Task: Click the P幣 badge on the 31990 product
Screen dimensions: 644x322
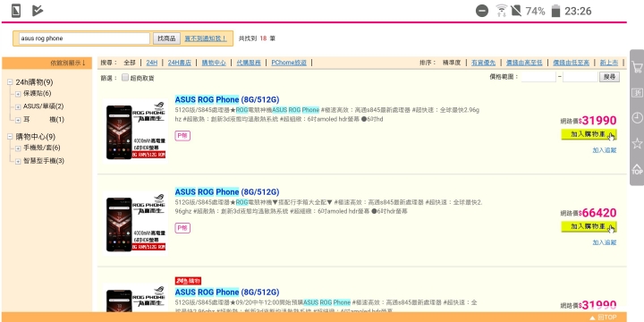Action: pyautogui.click(x=182, y=136)
